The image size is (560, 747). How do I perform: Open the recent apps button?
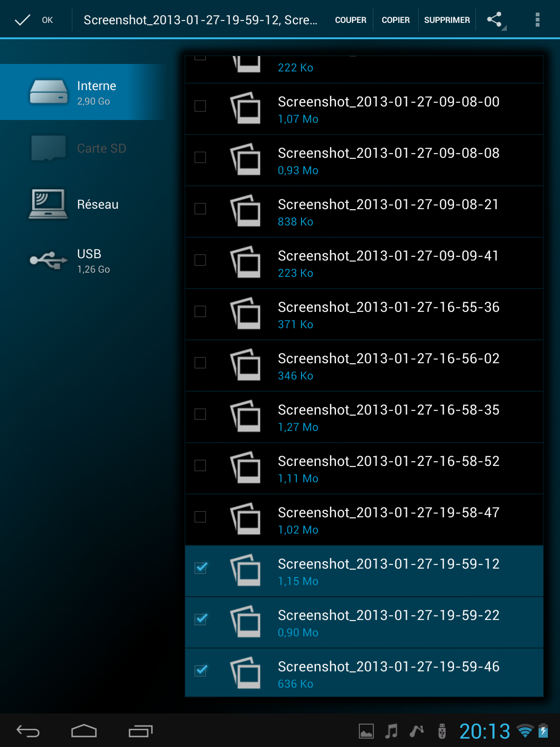(x=140, y=731)
